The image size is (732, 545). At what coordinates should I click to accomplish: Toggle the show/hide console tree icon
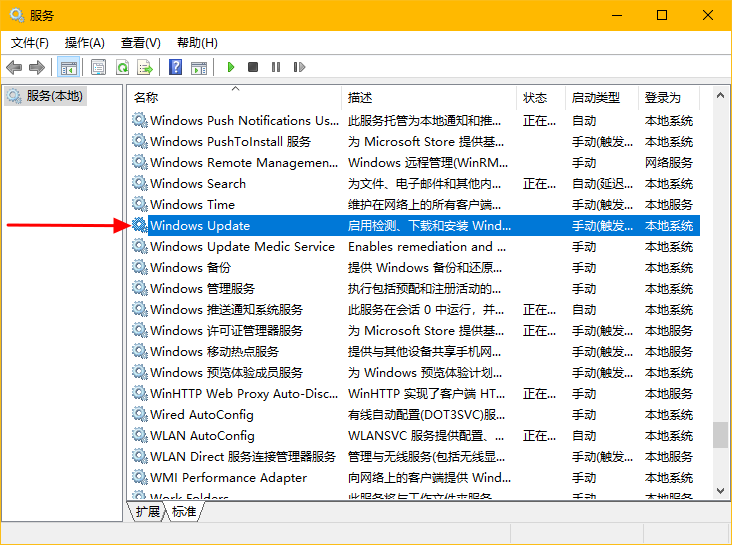pyautogui.click(x=68, y=67)
